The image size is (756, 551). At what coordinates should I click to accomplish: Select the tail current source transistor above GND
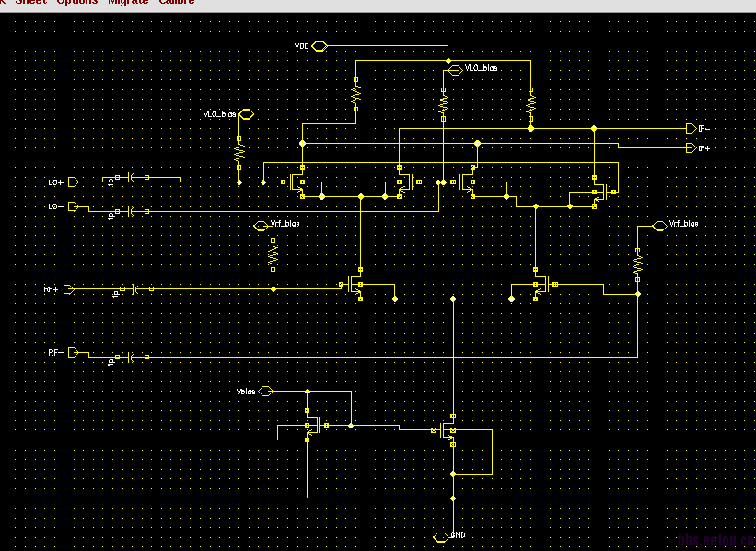447,430
